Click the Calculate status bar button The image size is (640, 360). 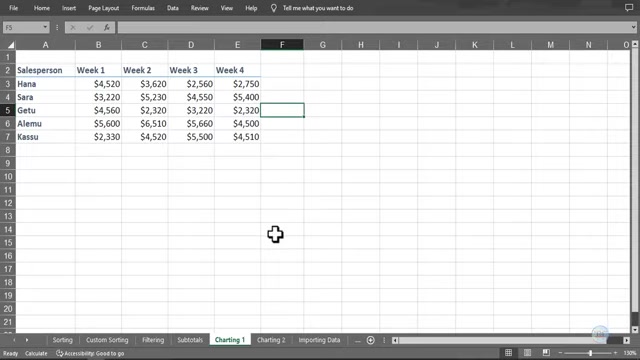(36, 353)
